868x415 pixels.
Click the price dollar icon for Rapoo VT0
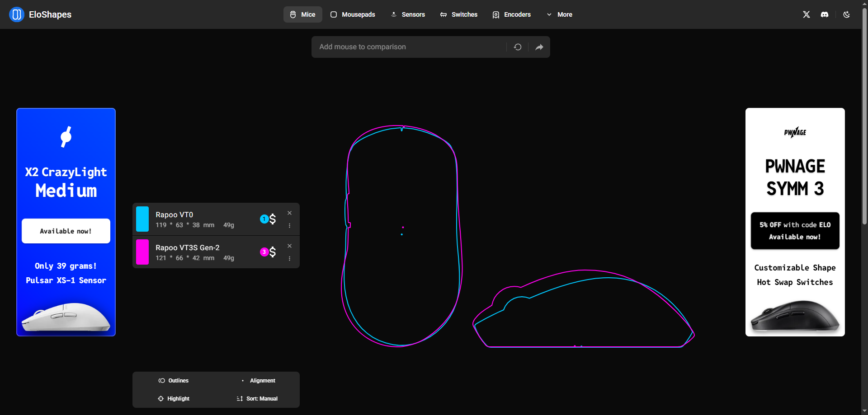coord(273,219)
